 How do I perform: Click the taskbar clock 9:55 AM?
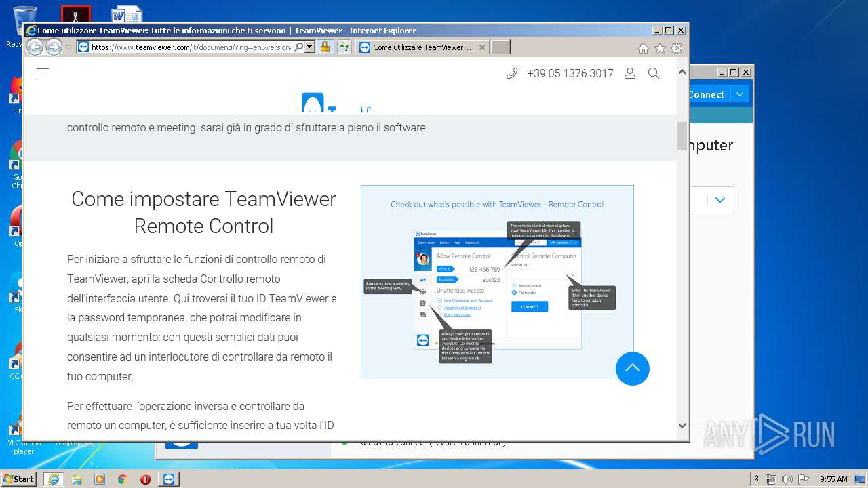click(x=833, y=479)
